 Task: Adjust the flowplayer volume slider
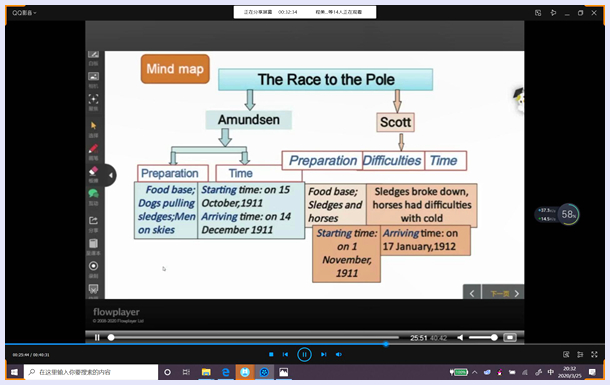(x=482, y=338)
